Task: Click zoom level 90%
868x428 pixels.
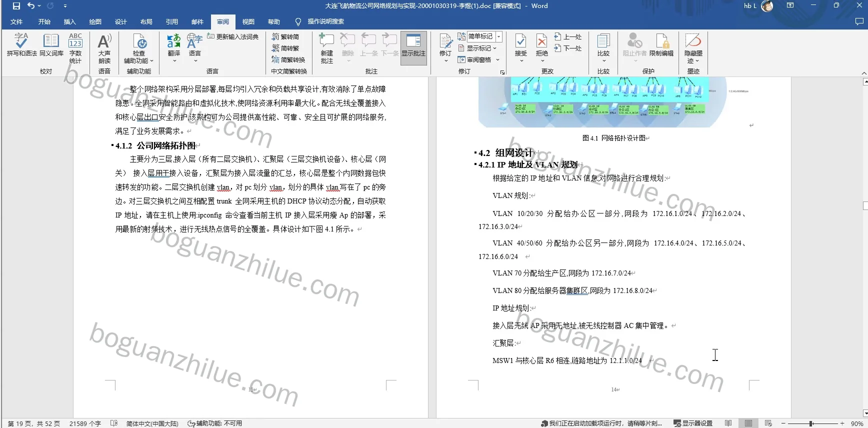Action: 857,423
